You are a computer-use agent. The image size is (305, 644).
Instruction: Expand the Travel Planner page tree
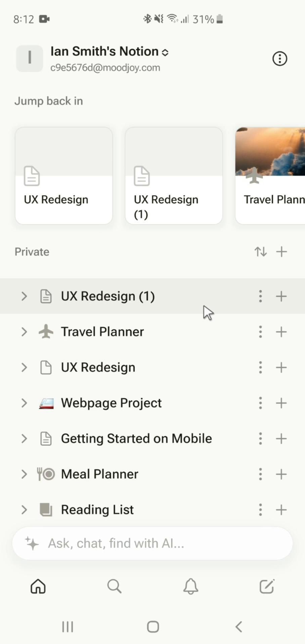click(24, 332)
